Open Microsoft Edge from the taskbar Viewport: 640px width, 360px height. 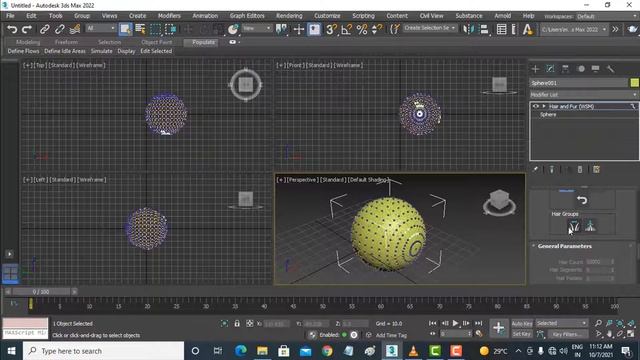[x=241, y=351]
